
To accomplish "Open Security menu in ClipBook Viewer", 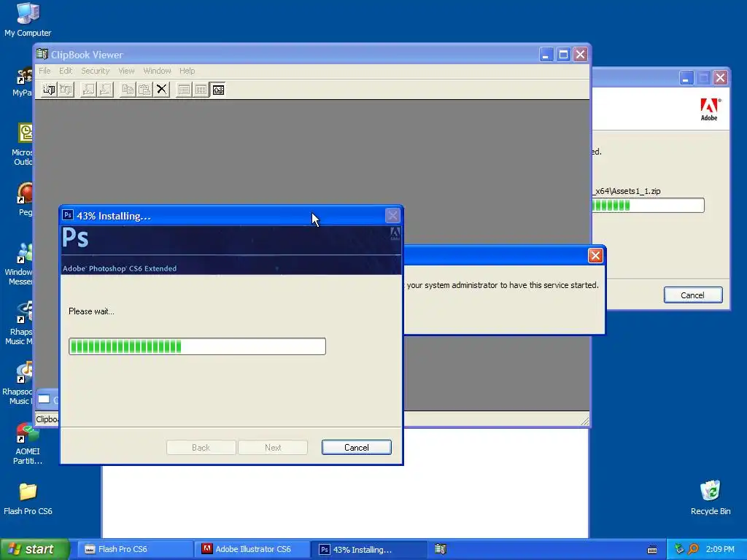I will click(x=96, y=71).
